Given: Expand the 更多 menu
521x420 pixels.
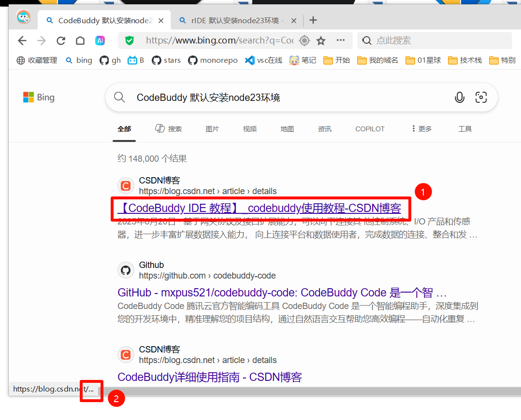Looking at the screenshot, I should click(x=421, y=128).
